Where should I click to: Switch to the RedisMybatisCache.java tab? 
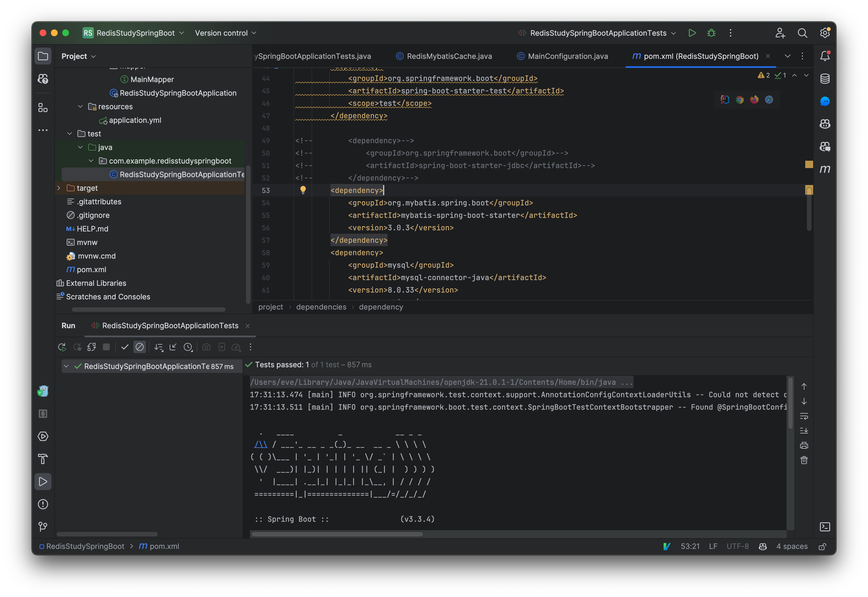click(x=444, y=56)
